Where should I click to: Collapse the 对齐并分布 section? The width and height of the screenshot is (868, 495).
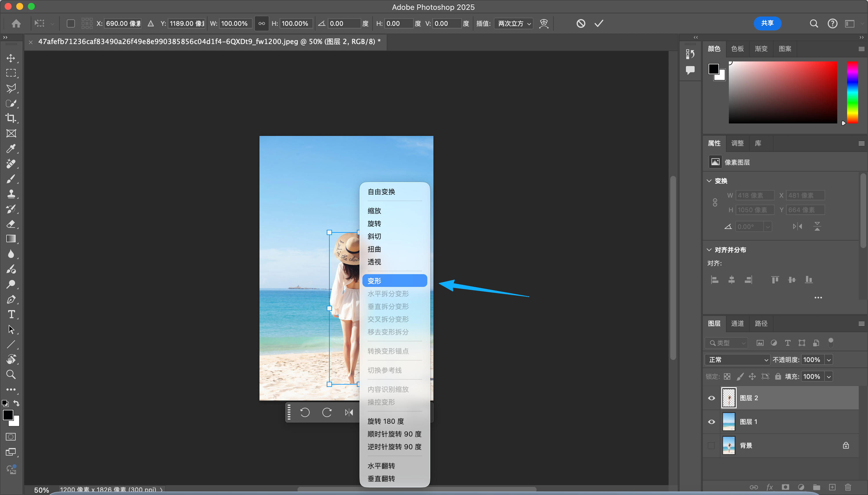coord(709,250)
